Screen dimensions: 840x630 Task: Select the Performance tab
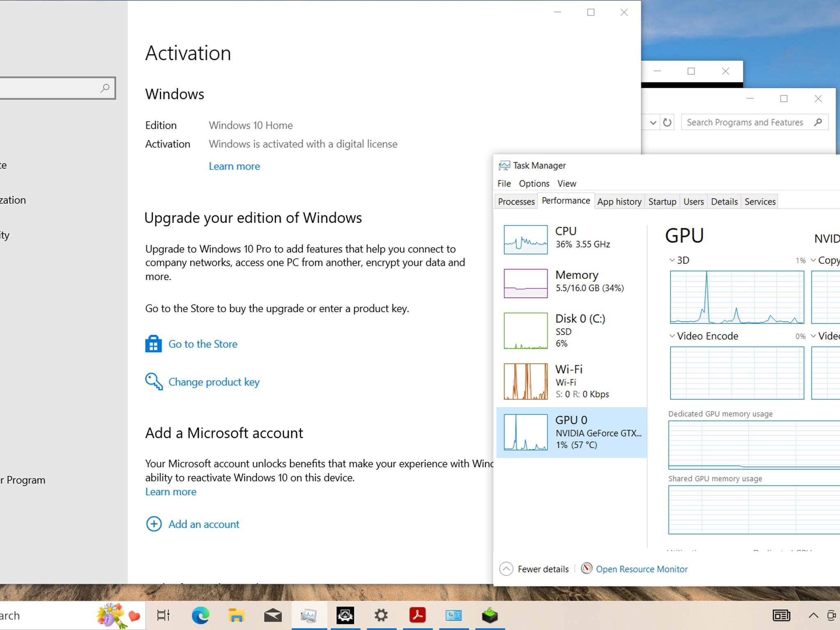pyautogui.click(x=566, y=201)
